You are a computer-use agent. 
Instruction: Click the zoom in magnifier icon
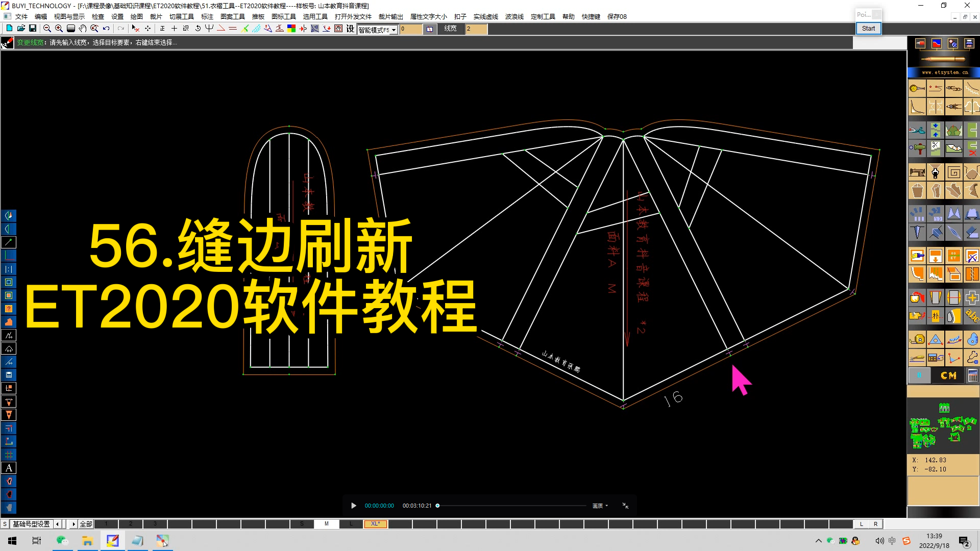point(59,29)
